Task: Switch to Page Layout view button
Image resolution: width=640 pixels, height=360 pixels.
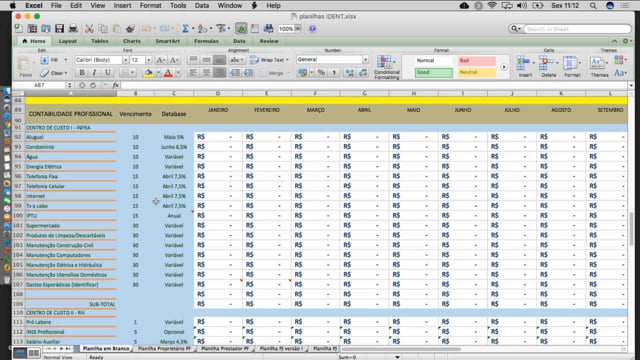Action: pyautogui.click(x=33, y=353)
